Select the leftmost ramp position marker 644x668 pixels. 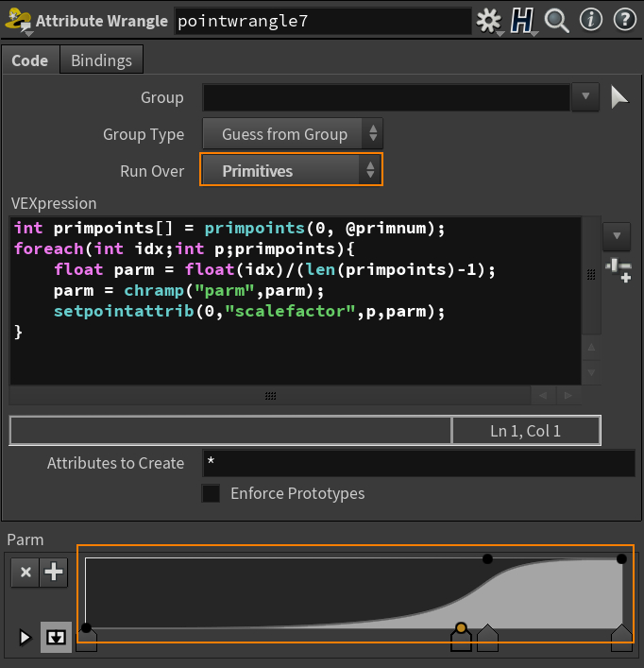click(x=87, y=641)
